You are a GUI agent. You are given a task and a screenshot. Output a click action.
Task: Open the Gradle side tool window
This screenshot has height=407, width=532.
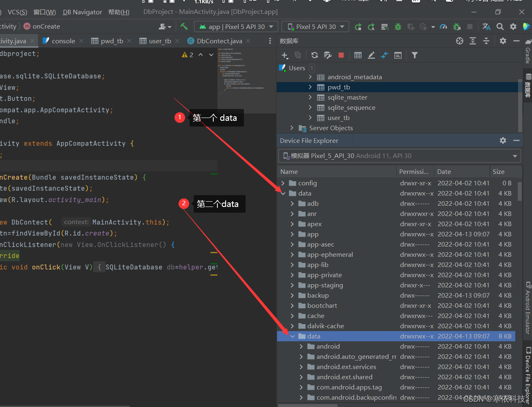click(528, 51)
